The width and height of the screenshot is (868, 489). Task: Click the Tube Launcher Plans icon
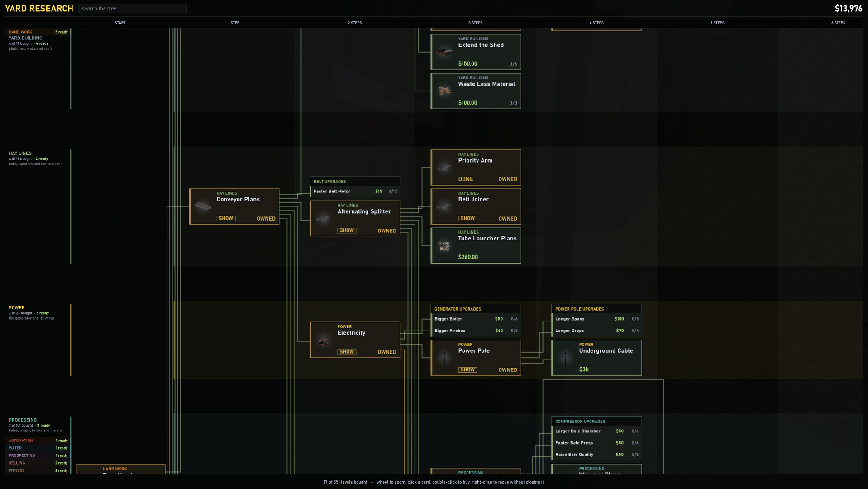pyautogui.click(x=444, y=246)
